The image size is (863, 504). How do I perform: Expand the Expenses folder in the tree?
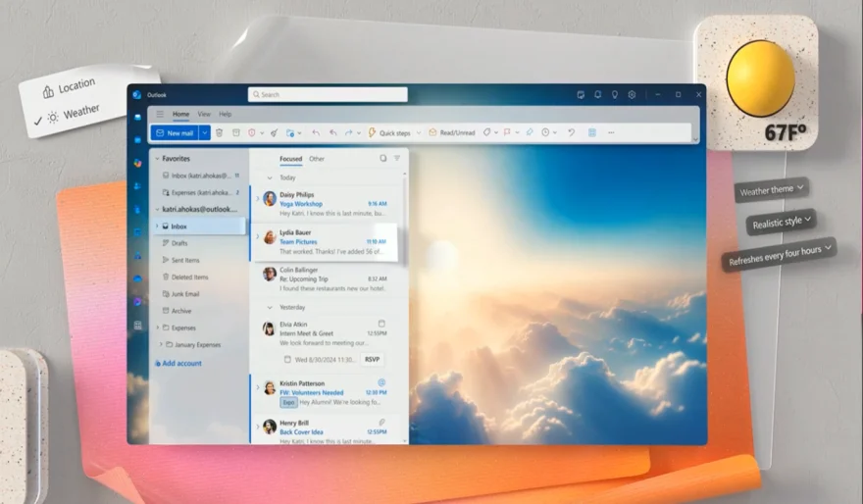tap(158, 328)
